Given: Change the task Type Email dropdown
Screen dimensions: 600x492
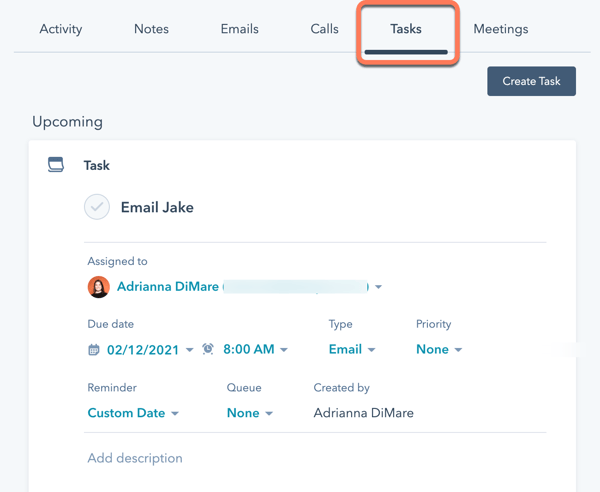Looking at the screenshot, I should 352,349.
